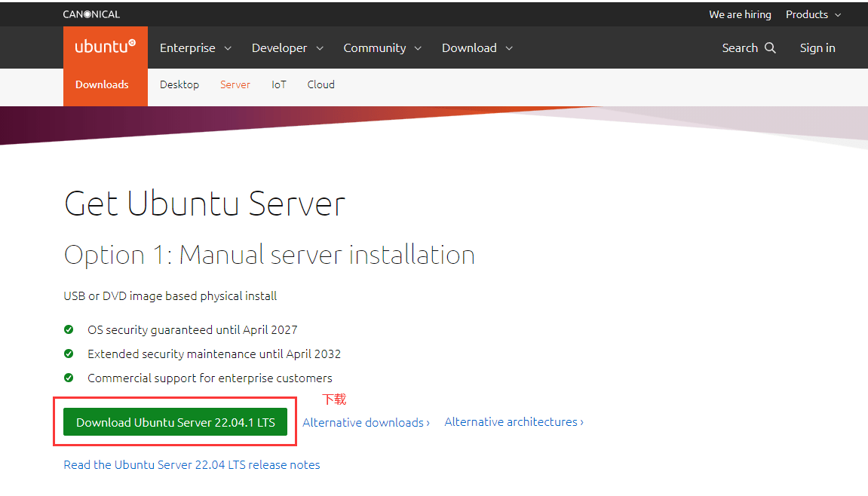
Task: Click USB or DVD image based text
Action: coord(170,296)
